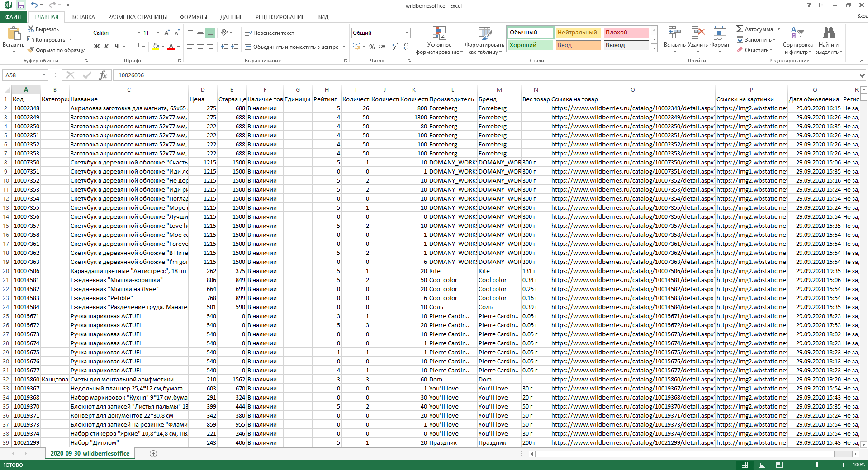
Task: Open the Файл menu
Action: [x=13, y=17]
